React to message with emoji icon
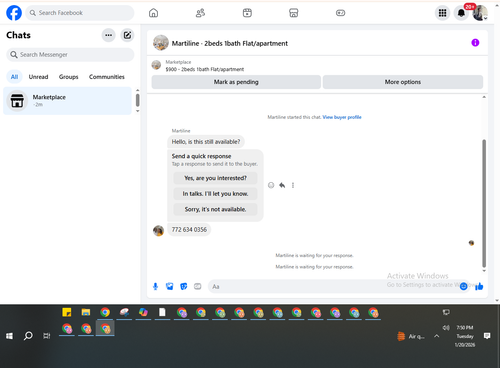The height and width of the screenshot is (368, 500). coord(271,185)
